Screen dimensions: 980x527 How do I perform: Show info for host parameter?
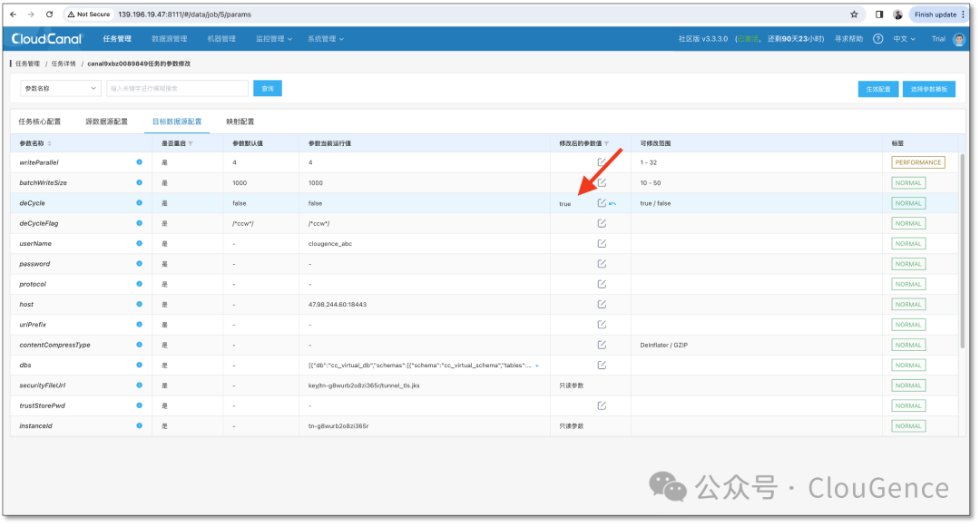140,305
